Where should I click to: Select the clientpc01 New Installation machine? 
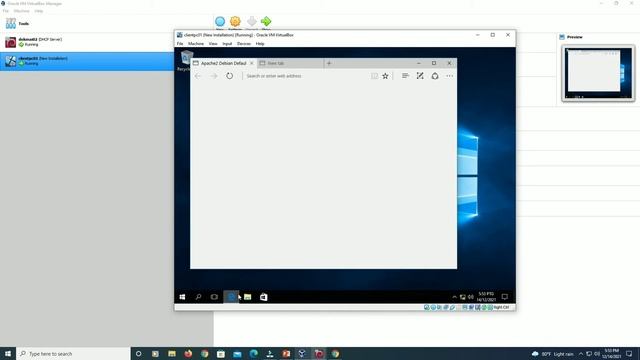(x=87, y=61)
